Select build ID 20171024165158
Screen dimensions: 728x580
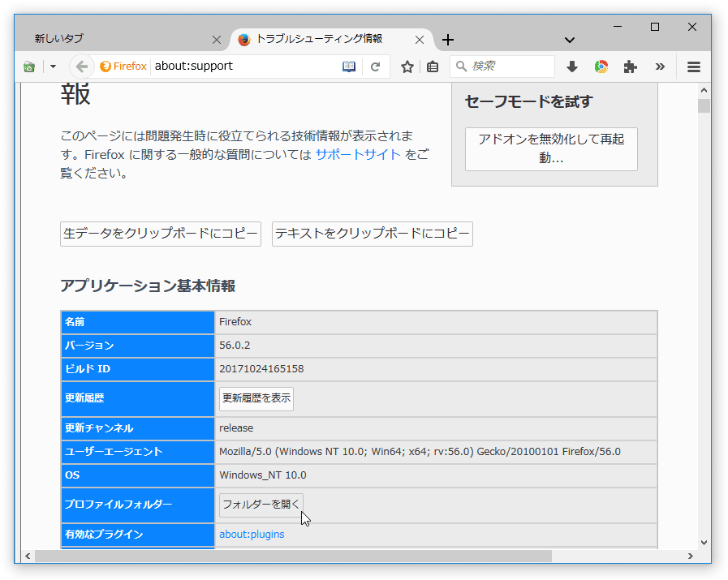click(261, 369)
